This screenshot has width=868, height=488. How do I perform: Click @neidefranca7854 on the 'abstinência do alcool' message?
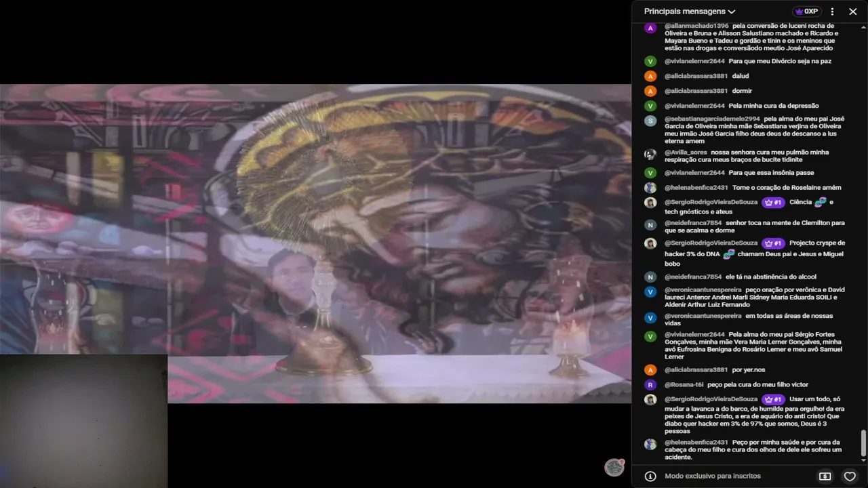pos(693,277)
